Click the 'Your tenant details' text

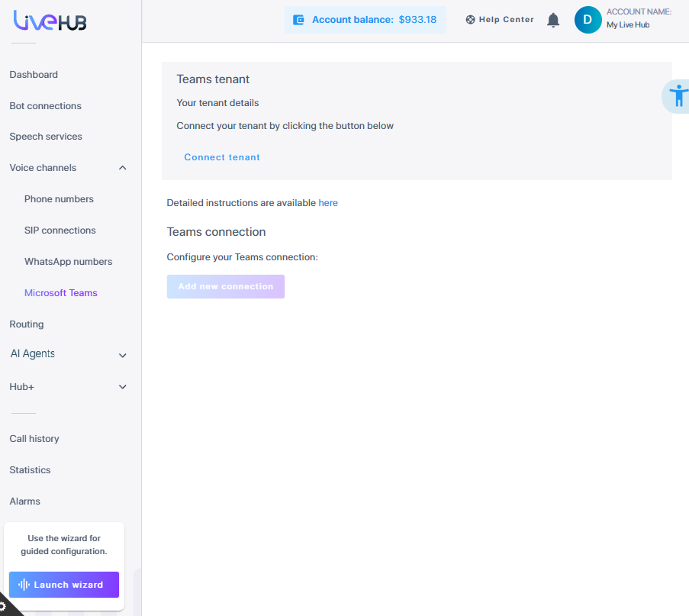point(218,103)
